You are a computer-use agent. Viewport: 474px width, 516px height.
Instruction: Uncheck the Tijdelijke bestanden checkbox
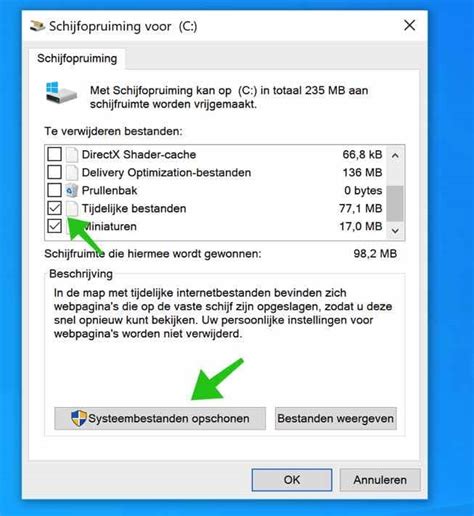click(x=54, y=208)
